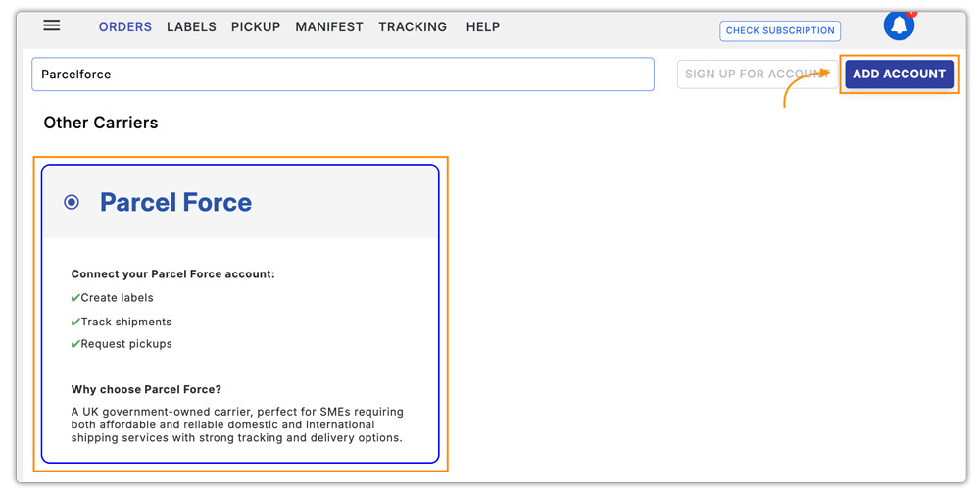Open the hamburger navigation menu
Viewport: 980px width, 497px height.
pyautogui.click(x=52, y=26)
